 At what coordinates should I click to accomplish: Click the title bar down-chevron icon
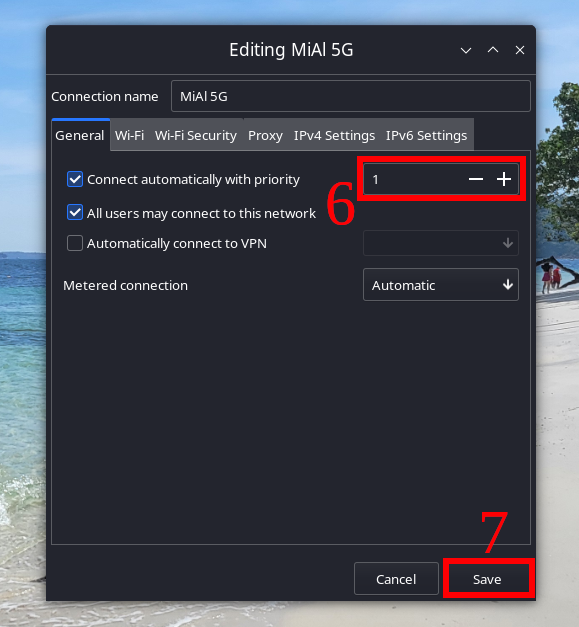point(466,50)
